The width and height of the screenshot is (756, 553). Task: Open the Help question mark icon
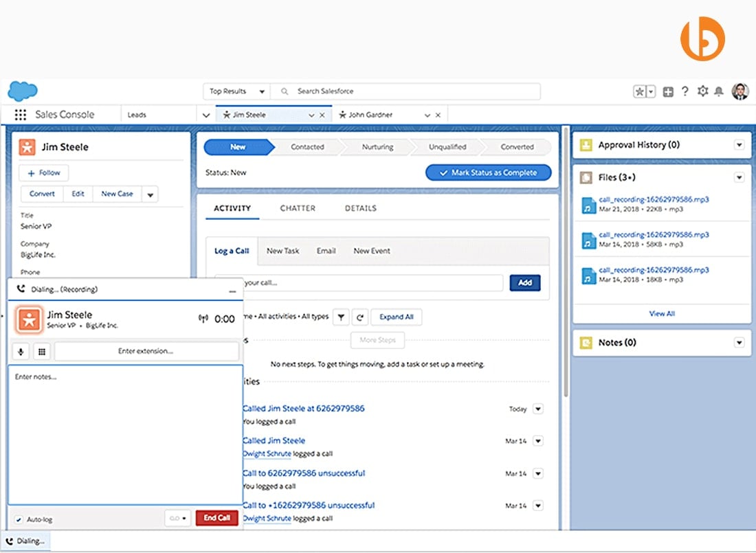point(685,91)
